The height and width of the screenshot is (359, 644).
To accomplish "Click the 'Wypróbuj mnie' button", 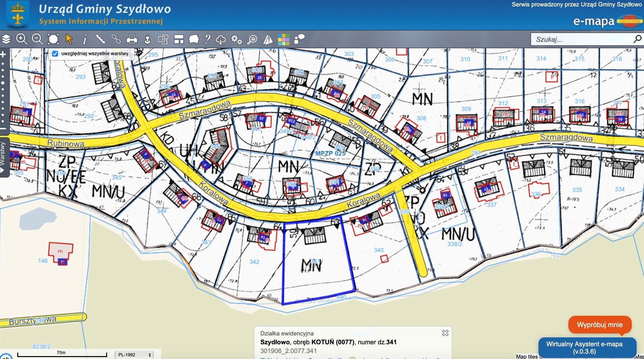I will (600, 325).
